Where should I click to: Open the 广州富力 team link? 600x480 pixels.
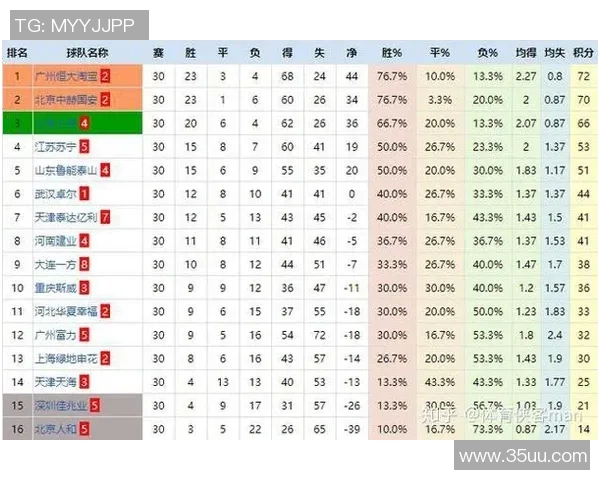click(56, 335)
